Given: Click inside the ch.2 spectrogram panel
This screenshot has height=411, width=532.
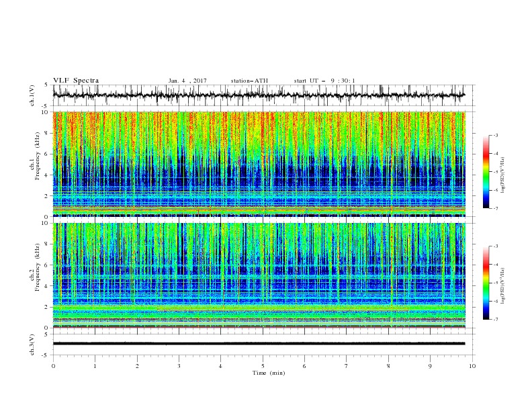Looking at the screenshot, I should click(259, 275).
